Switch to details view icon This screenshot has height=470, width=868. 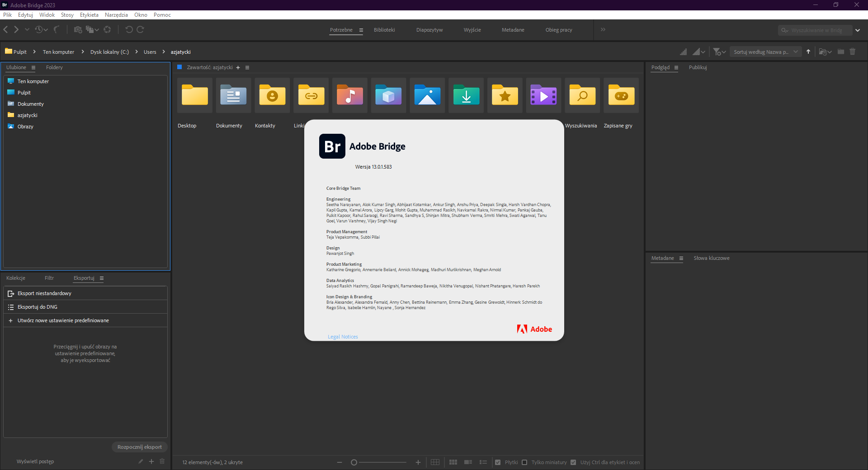(468, 462)
